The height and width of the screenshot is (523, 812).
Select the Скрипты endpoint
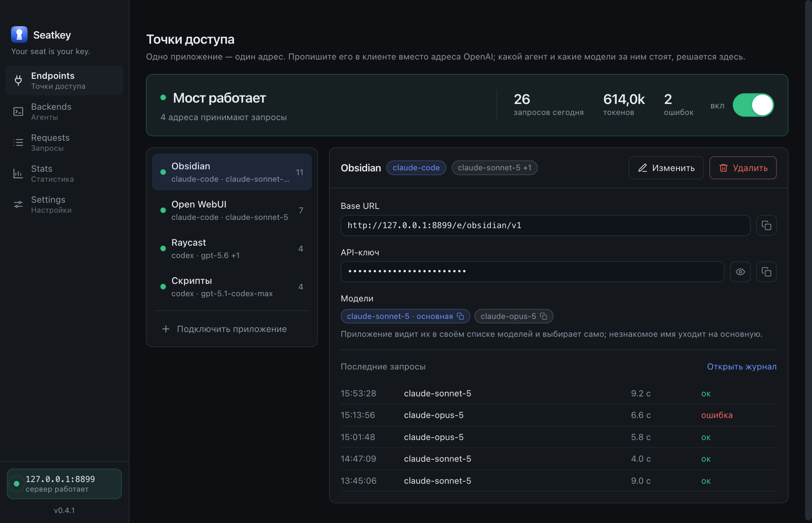pos(232,286)
